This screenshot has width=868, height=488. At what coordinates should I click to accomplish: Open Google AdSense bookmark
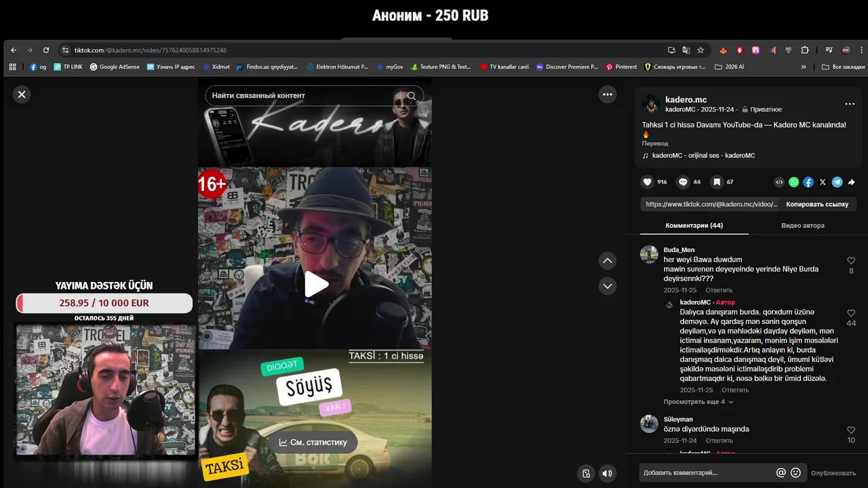tap(114, 67)
